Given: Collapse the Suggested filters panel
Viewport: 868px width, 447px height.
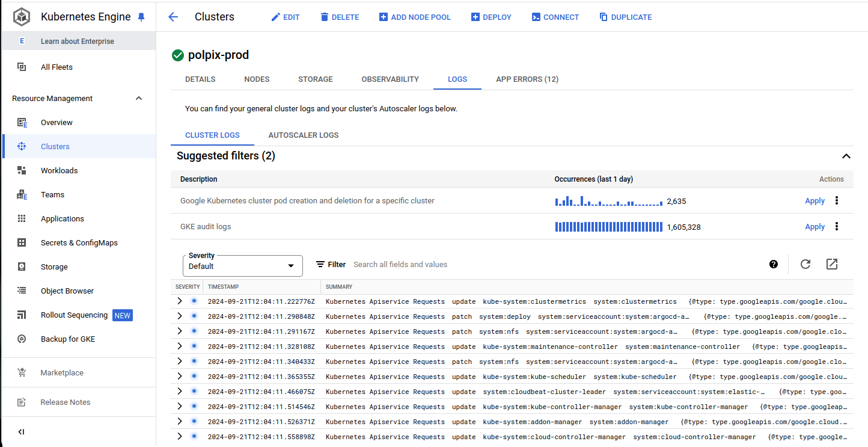Looking at the screenshot, I should (x=846, y=156).
